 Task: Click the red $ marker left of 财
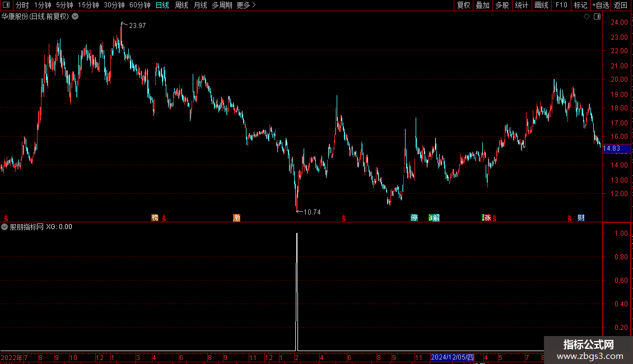click(570, 218)
